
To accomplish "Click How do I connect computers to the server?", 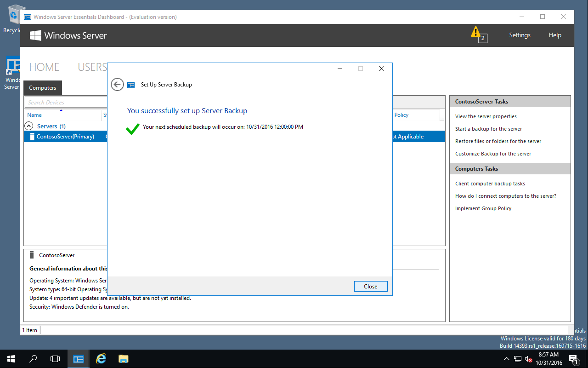I will tap(506, 196).
